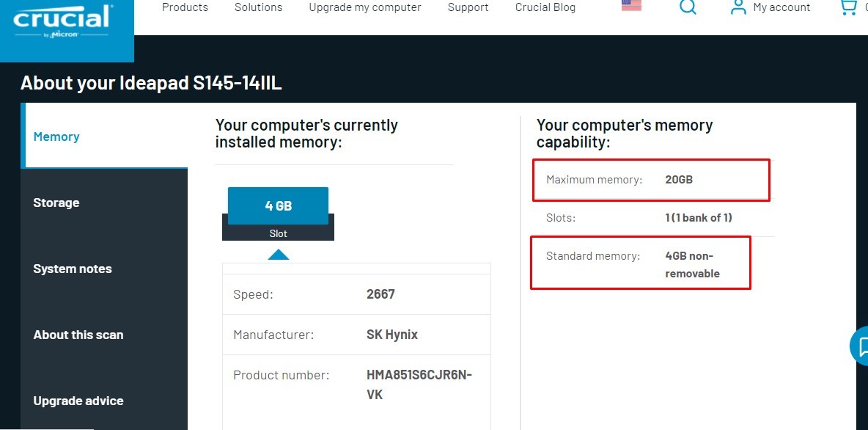Image resolution: width=868 pixels, height=430 pixels.
Task: Click heading Your computer's currently installed memory
Action: click(306, 134)
